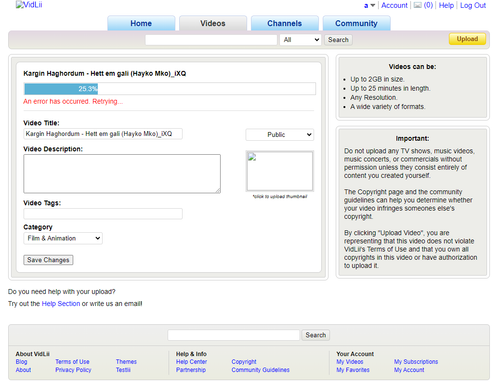Viewport: 500px width, 387px height.
Task: Click the inbox (0) count link
Action: 428,5
